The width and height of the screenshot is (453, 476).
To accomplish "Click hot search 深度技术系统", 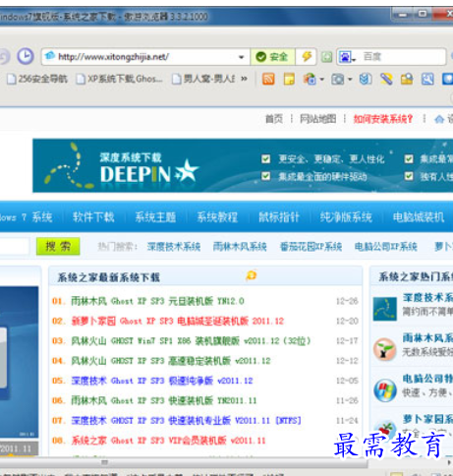I will pyautogui.click(x=174, y=247).
